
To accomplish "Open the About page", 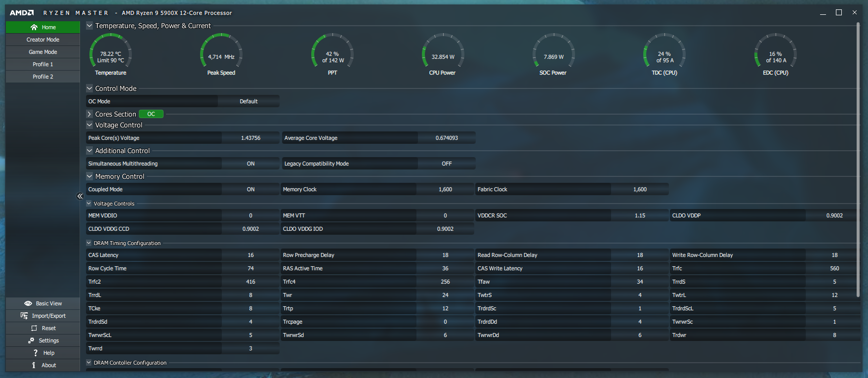I will tap(43, 365).
